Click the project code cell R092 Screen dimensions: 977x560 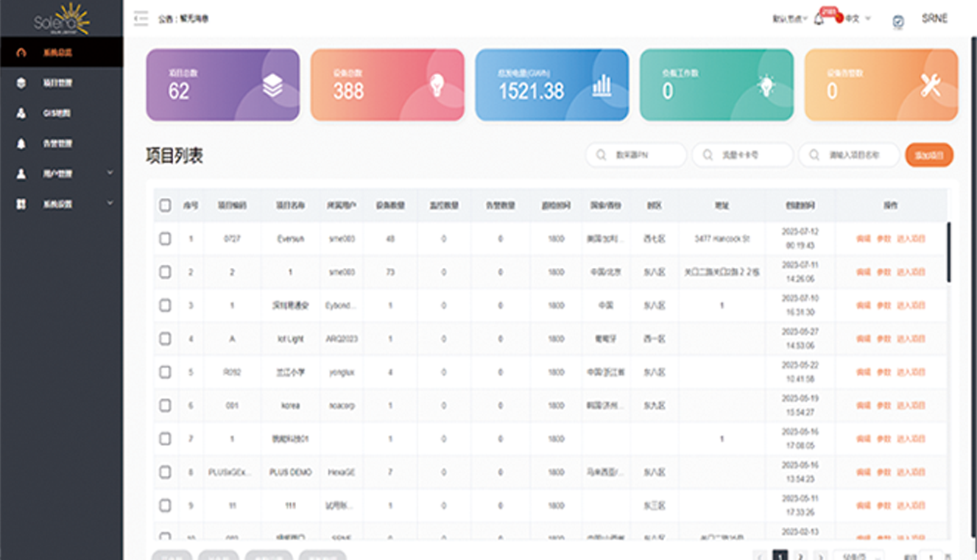coord(232,372)
